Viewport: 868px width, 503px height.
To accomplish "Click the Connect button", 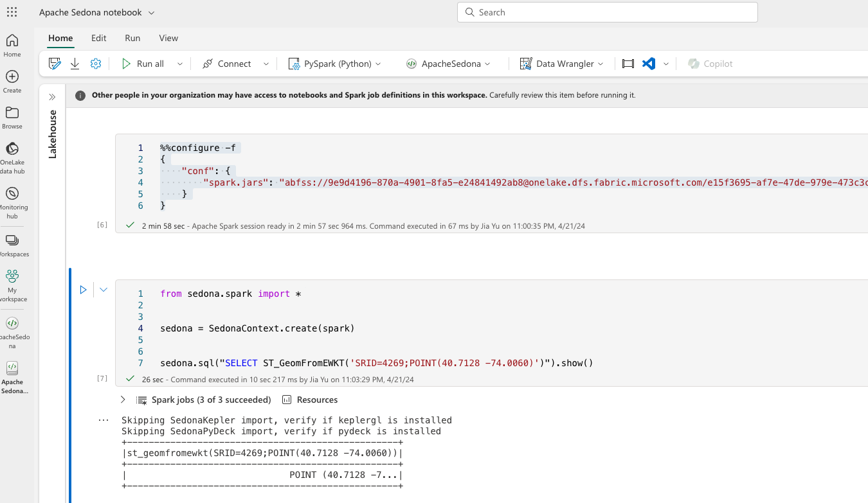I will click(x=227, y=64).
